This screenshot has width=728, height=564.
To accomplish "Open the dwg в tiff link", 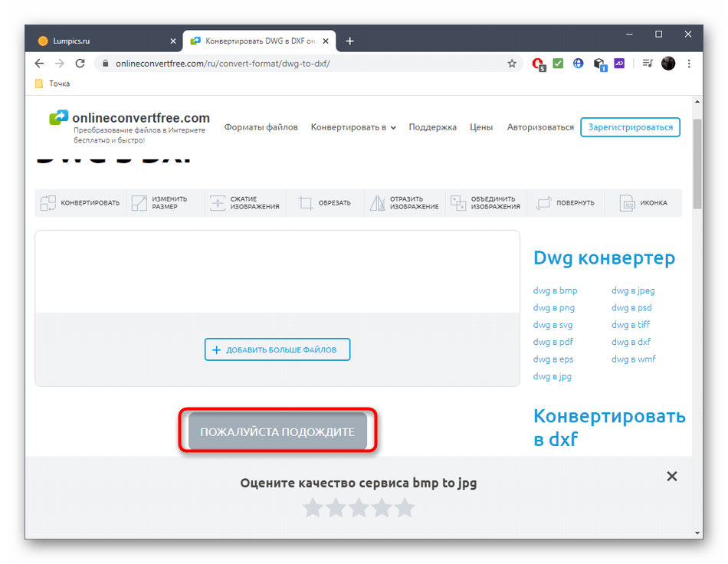I will [x=631, y=324].
